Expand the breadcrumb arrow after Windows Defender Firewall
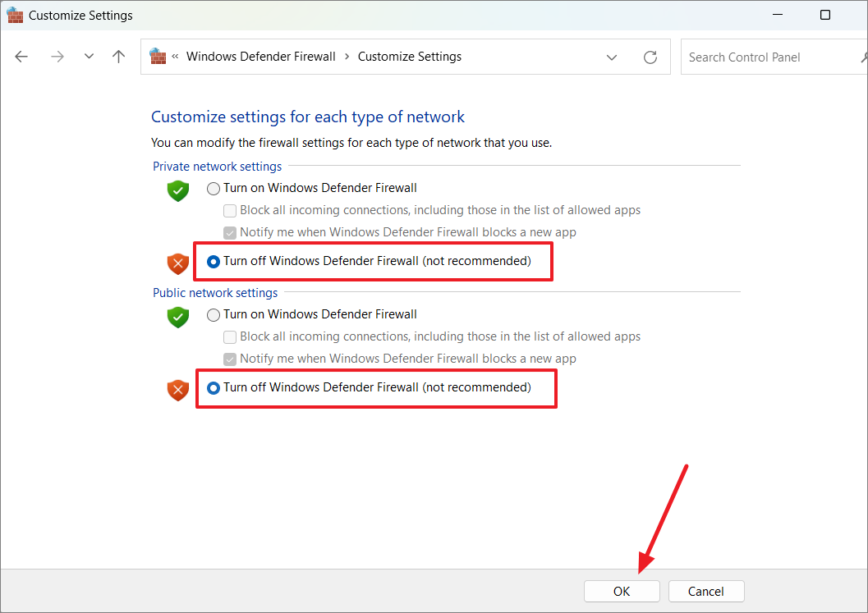The width and height of the screenshot is (868, 613). (347, 57)
